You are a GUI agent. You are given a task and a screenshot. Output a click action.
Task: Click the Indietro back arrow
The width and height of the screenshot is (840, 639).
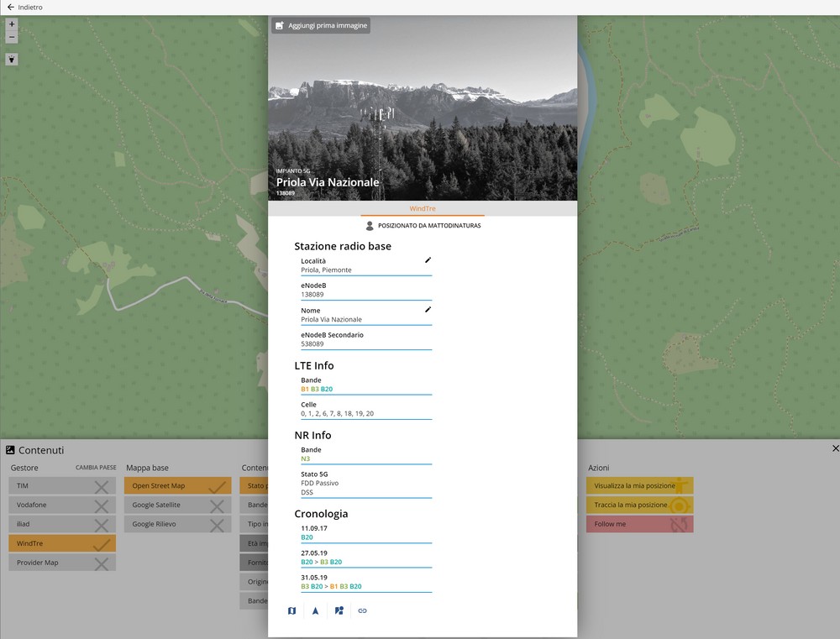click(11, 8)
